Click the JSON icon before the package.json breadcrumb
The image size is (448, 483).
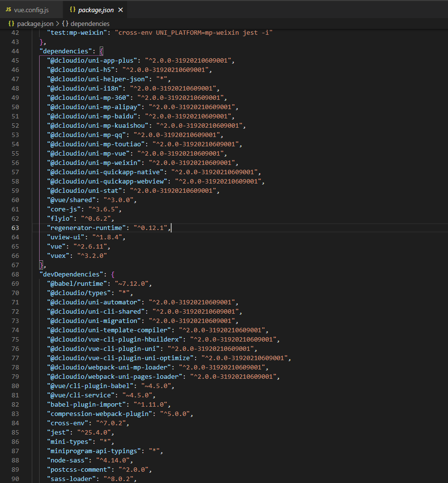tap(11, 23)
